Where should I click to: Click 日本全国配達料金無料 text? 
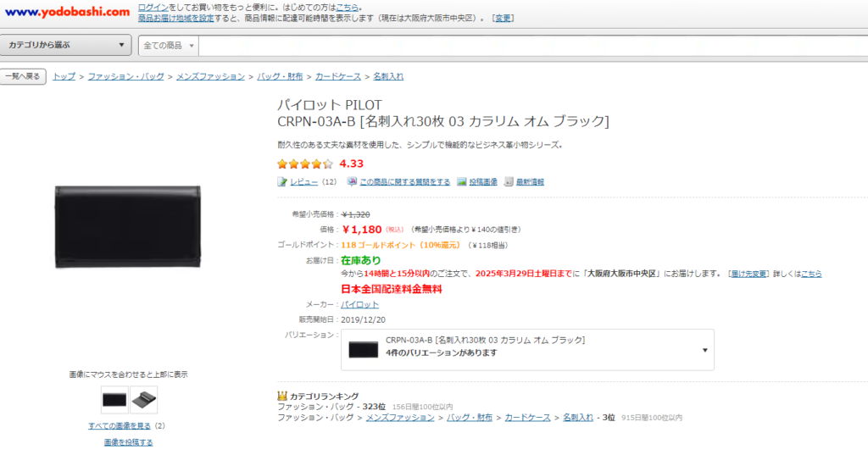point(392,289)
